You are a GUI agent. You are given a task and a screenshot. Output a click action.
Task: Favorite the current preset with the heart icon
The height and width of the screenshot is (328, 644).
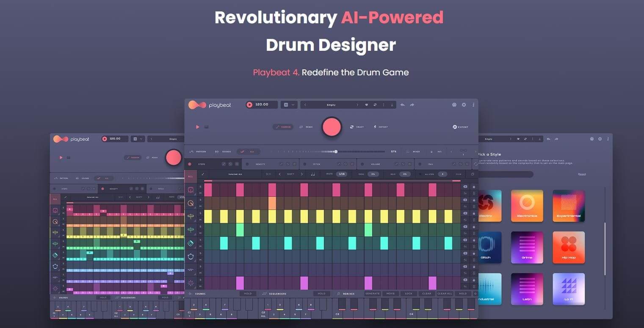coord(367,105)
